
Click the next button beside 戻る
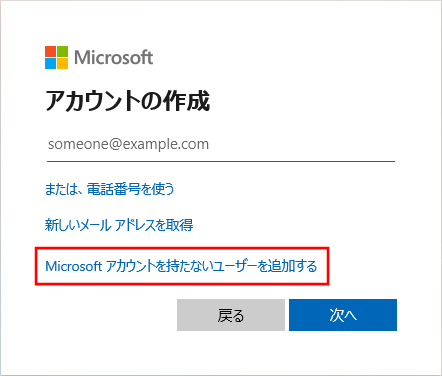(x=343, y=315)
